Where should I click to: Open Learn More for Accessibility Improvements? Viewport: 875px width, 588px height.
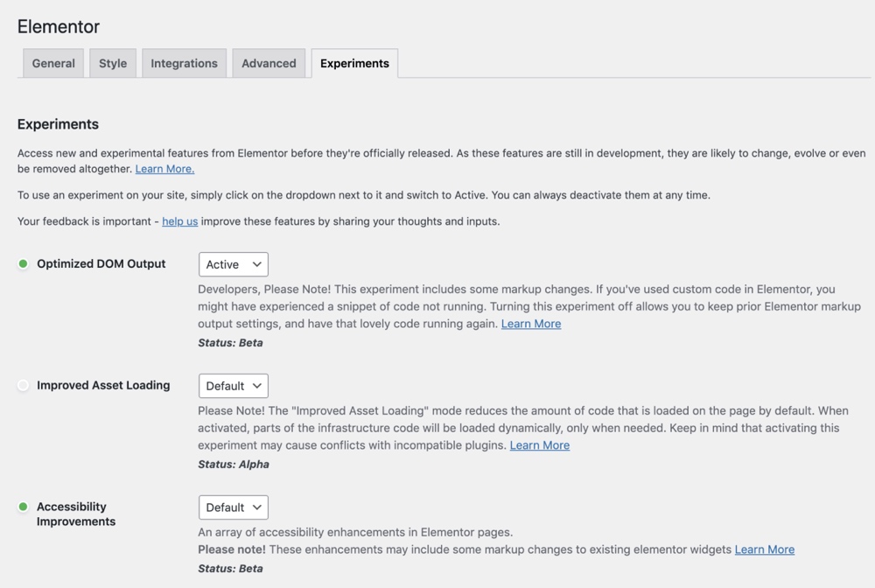[x=765, y=549]
